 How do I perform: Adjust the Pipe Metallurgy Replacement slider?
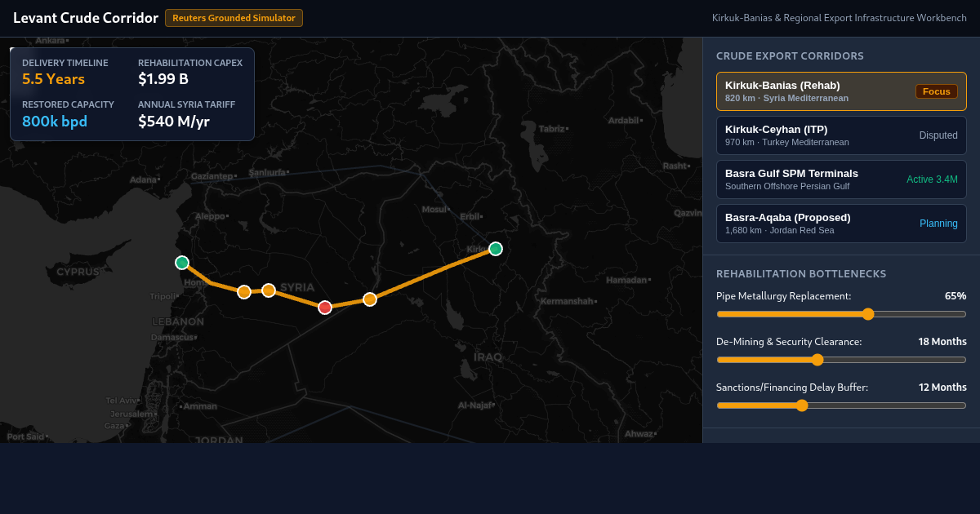(x=841, y=314)
